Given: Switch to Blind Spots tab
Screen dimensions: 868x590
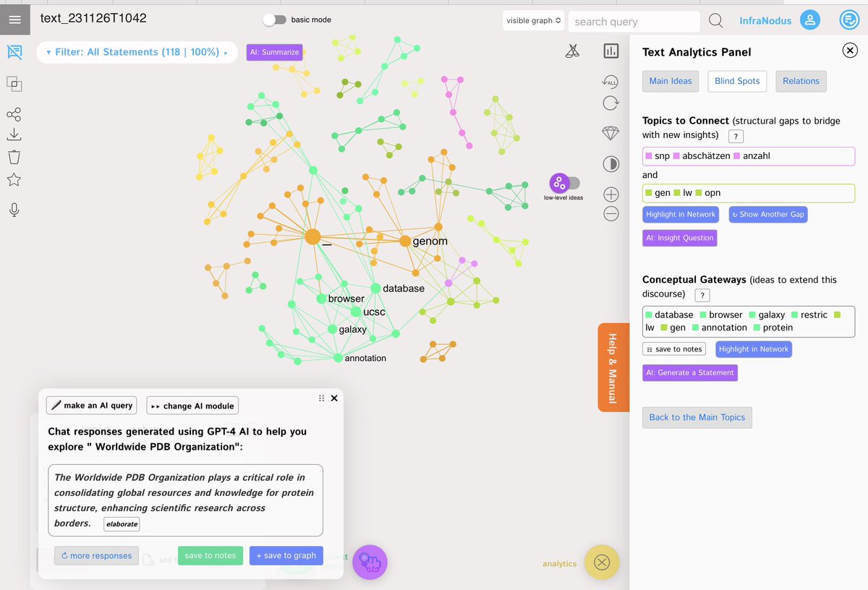Looking at the screenshot, I should 737,81.
